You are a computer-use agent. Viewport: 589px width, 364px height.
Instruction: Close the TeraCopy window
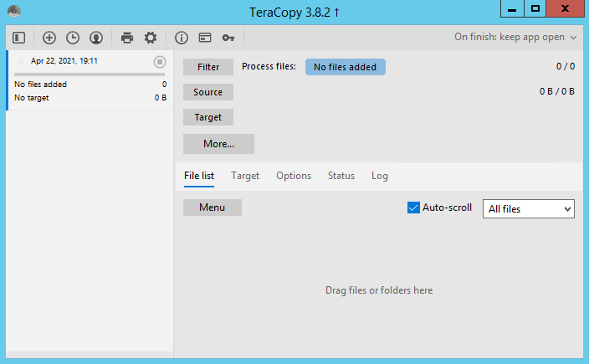565,8
